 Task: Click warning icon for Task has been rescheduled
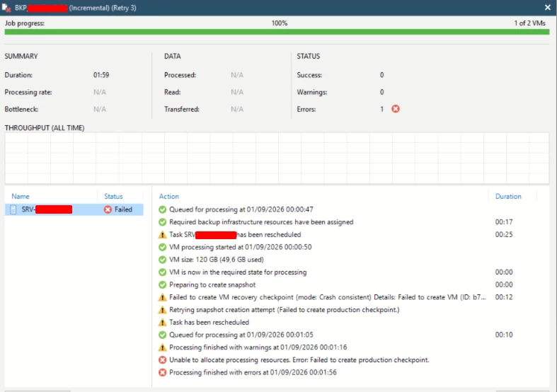click(x=162, y=323)
